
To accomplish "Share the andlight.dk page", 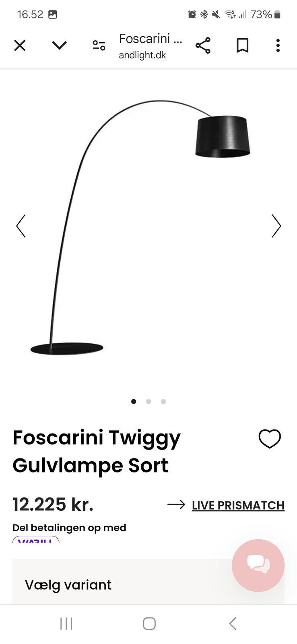I will (x=203, y=45).
